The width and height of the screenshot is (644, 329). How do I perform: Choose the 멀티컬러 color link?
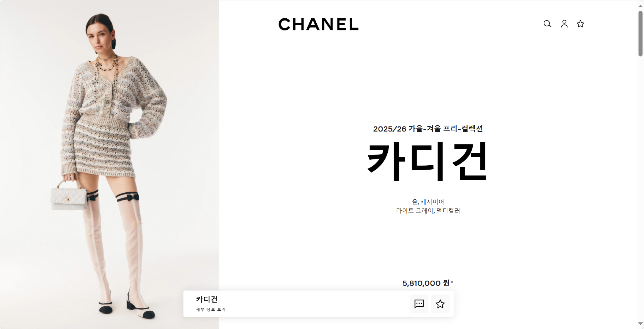(448, 211)
